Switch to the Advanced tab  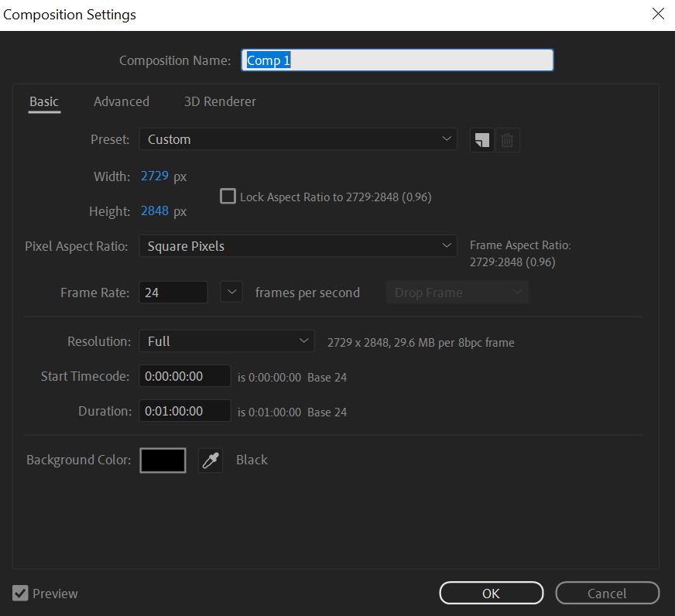(122, 101)
